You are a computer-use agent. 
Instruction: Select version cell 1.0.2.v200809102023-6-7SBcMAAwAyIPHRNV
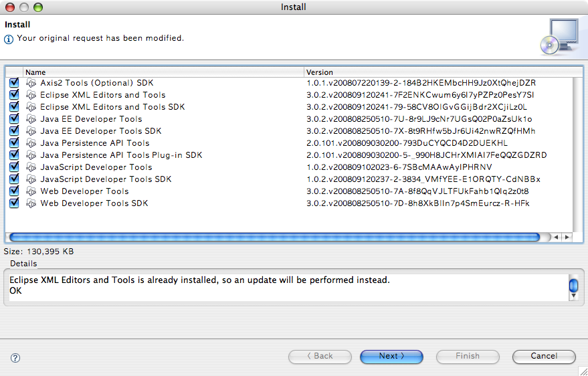point(399,167)
